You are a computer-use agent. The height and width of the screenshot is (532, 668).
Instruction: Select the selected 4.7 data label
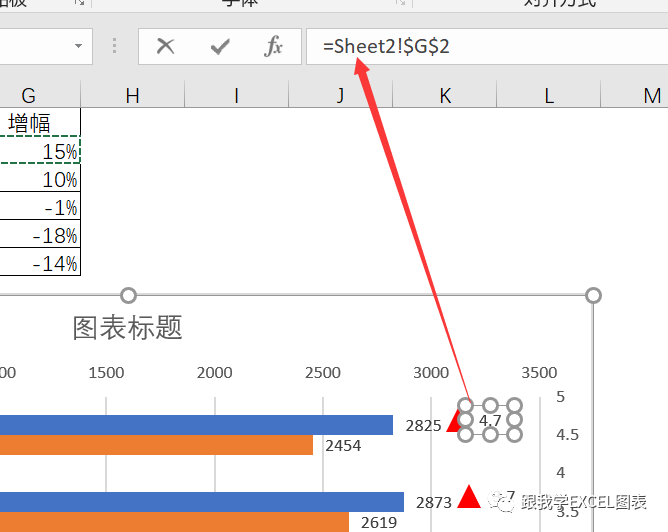pos(490,420)
